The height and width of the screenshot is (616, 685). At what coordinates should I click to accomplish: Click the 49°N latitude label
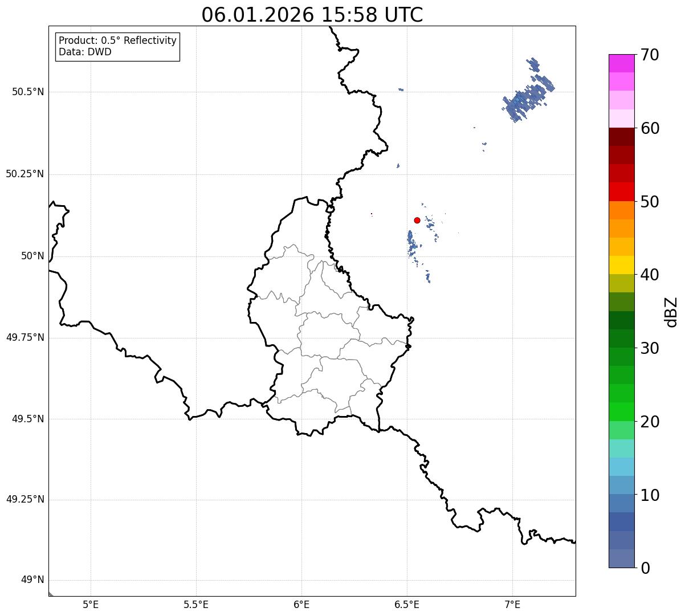(32, 580)
